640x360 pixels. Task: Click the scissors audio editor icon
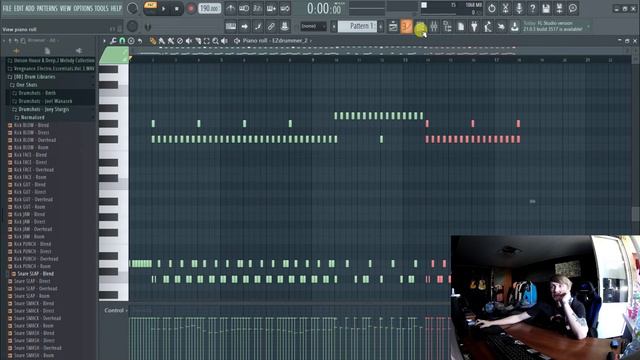click(x=505, y=8)
